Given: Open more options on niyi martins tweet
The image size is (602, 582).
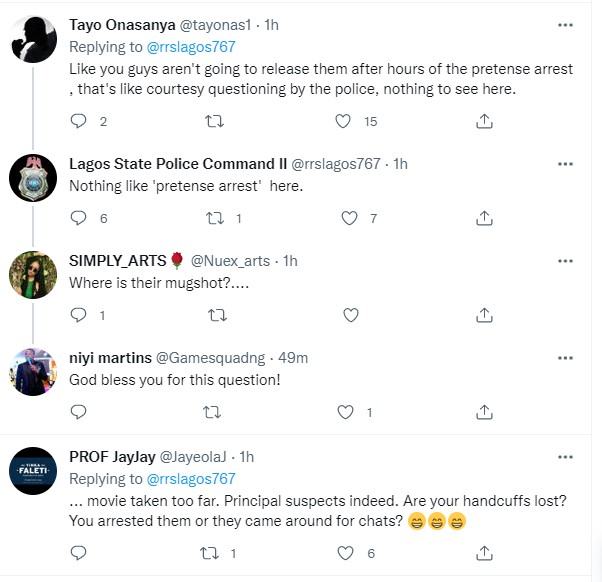Looking at the screenshot, I should tap(565, 357).
